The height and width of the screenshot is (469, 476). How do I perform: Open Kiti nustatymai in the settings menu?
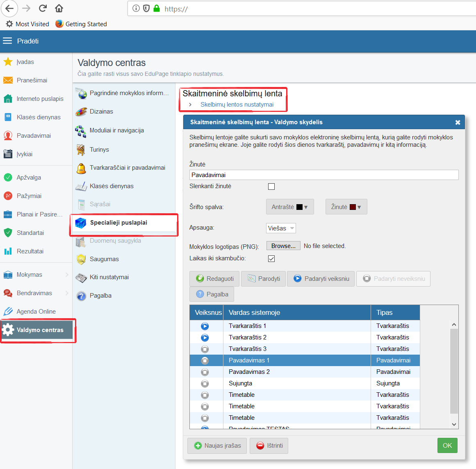pos(109,277)
